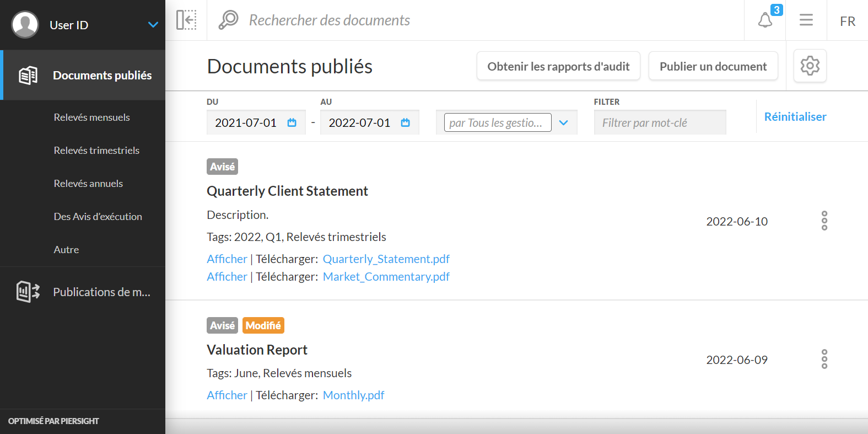Select Relevés mensuels in sidebar

coord(91,117)
